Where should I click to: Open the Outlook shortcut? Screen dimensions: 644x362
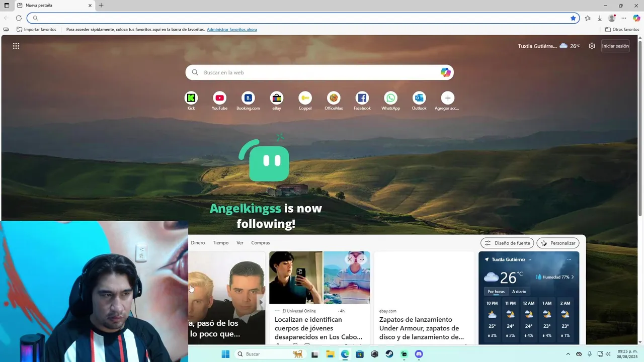pyautogui.click(x=419, y=98)
